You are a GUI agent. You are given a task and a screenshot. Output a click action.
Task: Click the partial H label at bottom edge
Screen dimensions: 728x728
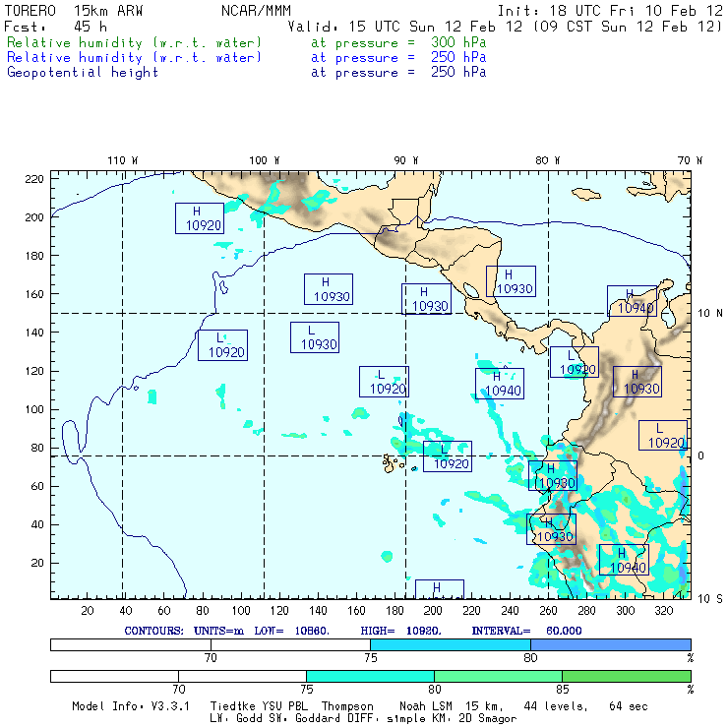pyautogui.click(x=439, y=589)
